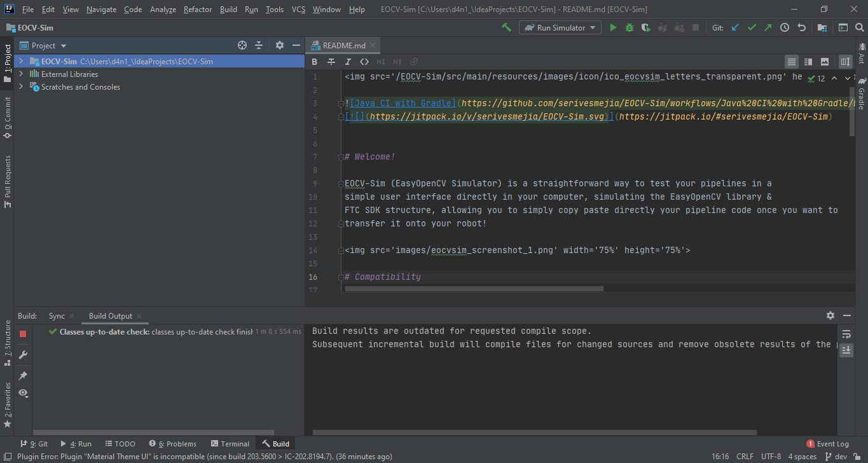Commit changes with the green checkmark
This screenshot has height=463, width=868.
(752, 27)
